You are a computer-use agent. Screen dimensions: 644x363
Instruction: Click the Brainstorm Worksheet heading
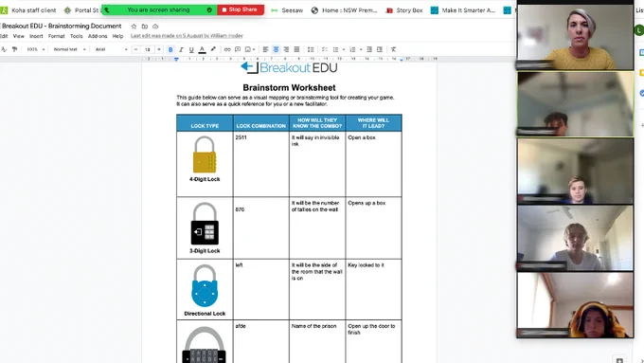289,87
